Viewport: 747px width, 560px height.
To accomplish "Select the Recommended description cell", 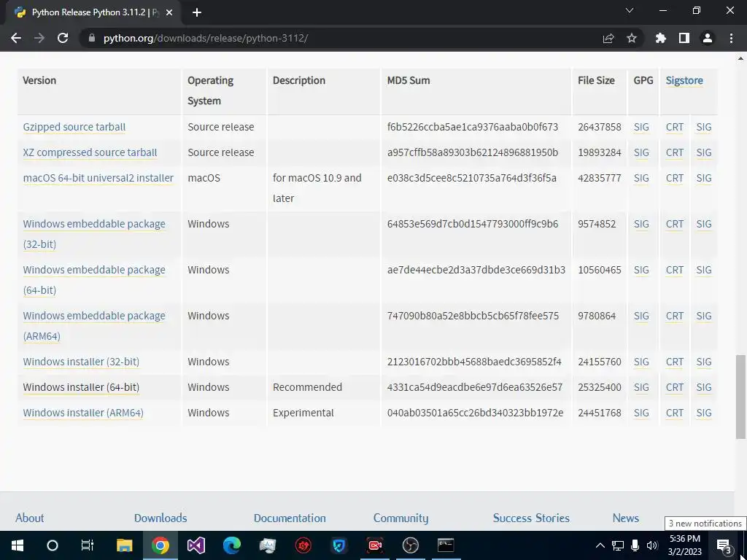I will pos(307,387).
